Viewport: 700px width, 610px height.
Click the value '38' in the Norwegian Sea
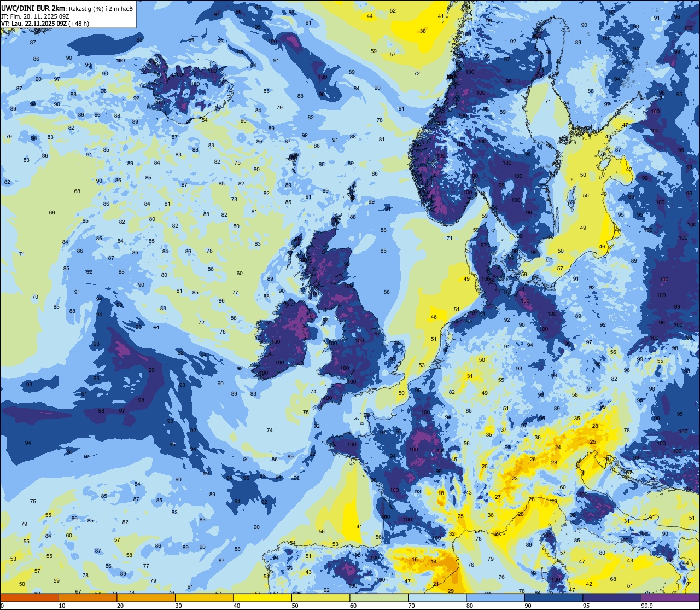tap(423, 31)
